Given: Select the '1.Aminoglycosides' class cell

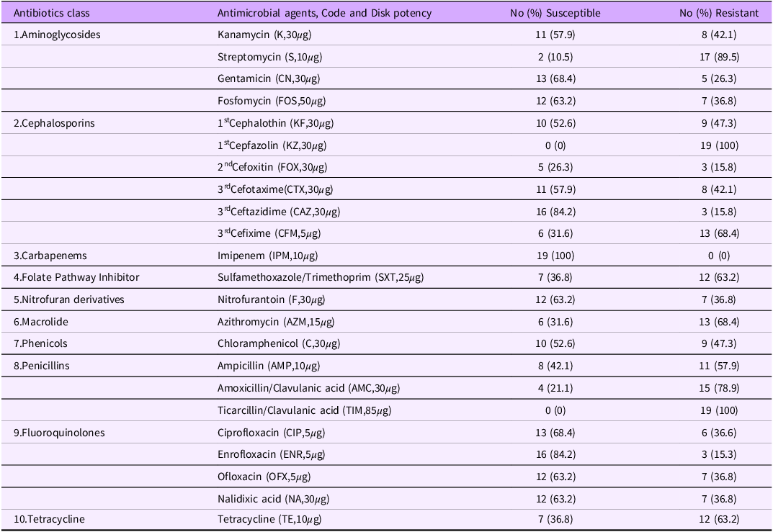Looking at the screenshot, I should tap(58, 35).
